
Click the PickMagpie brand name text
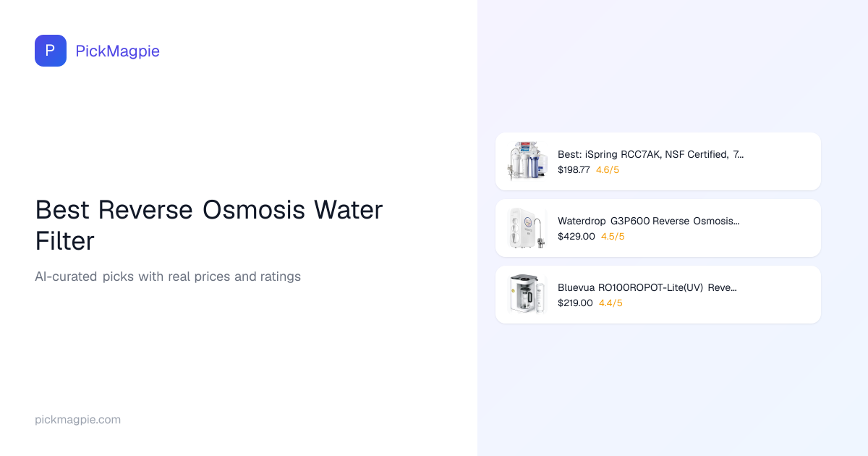(117, 51)
